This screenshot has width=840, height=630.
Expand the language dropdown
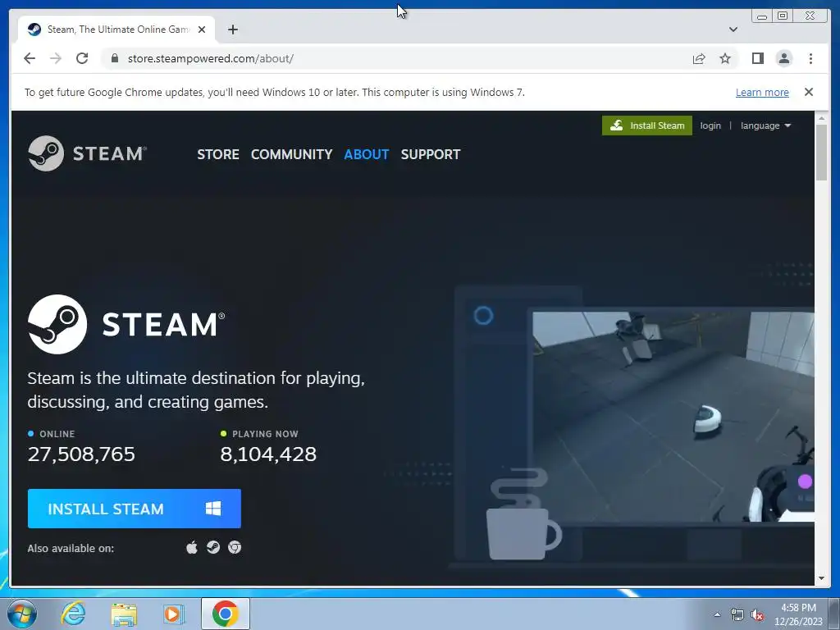pos(765,126)
